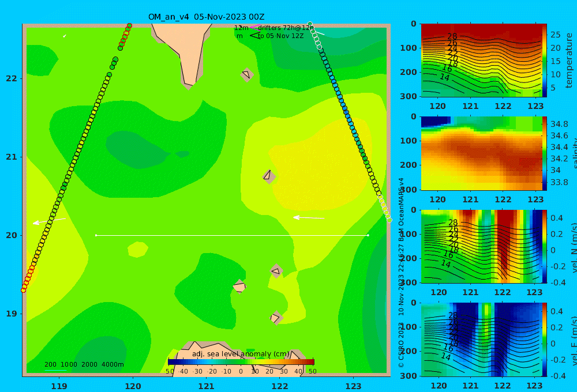Click the "28" contour label in the temperature panel

(452, 36)
